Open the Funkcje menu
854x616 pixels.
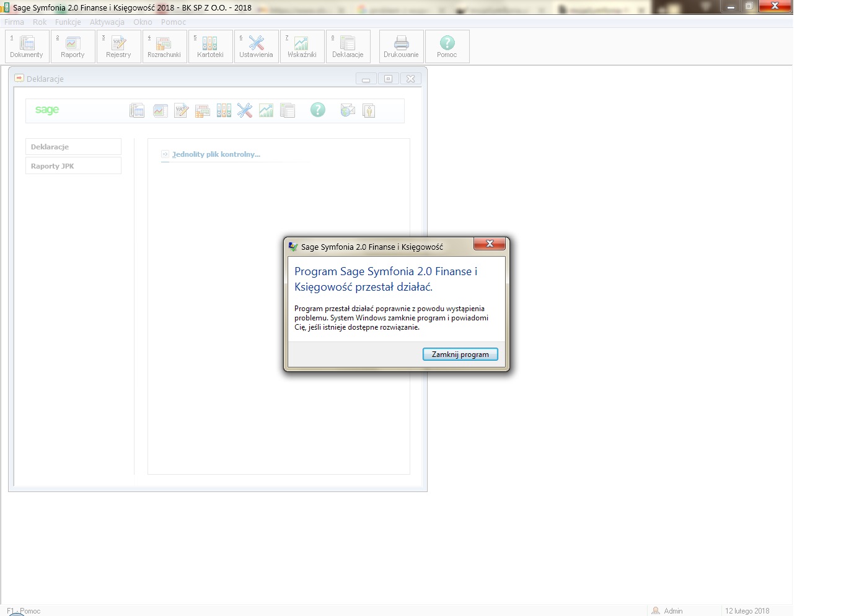(68, 22)
